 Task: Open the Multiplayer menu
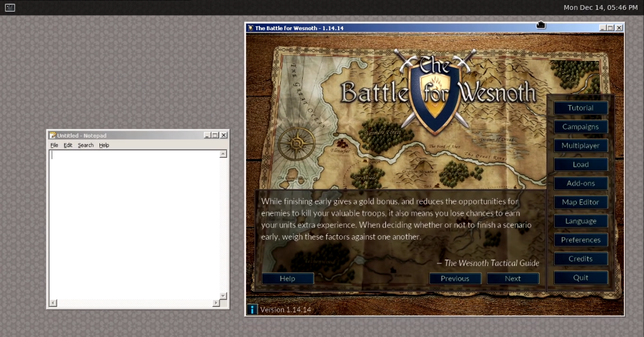click(x=580, y=145)
